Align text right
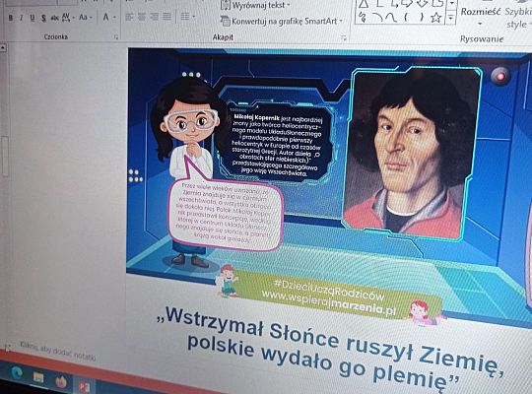 point(155,17)
